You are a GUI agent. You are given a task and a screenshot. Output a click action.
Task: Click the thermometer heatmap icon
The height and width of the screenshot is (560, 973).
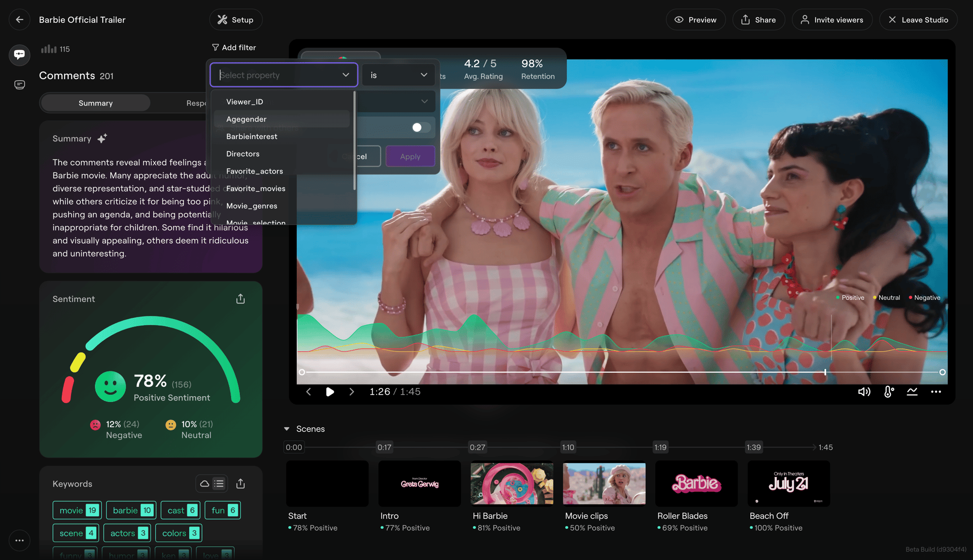pos(889,392)
